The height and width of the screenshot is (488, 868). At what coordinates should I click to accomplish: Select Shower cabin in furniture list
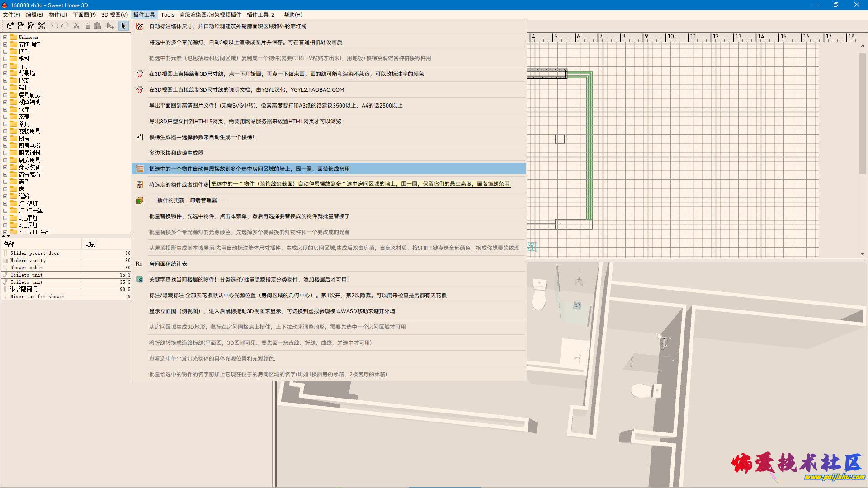point(27,267)
